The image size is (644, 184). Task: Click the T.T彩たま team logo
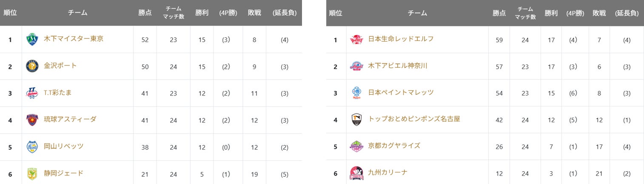32,93
